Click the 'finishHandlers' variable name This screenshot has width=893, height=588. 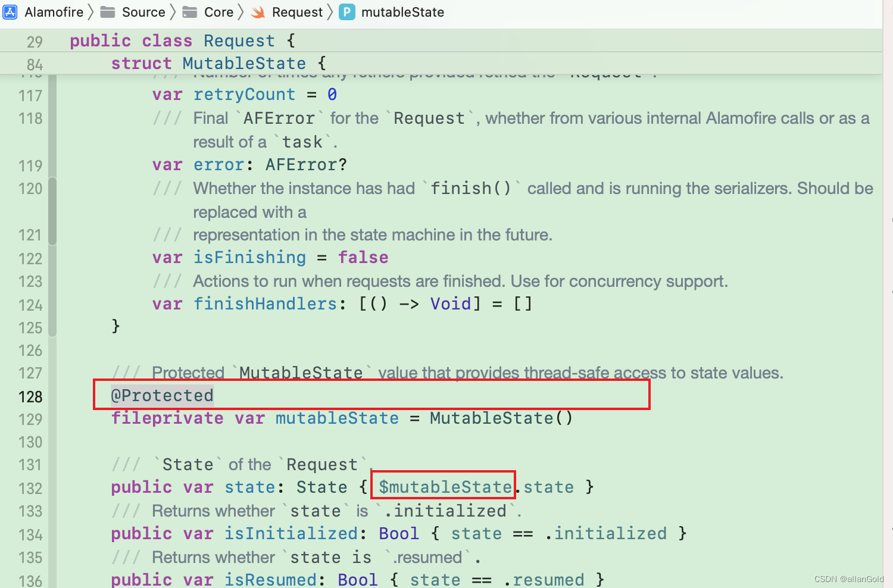tap(265, 304)
